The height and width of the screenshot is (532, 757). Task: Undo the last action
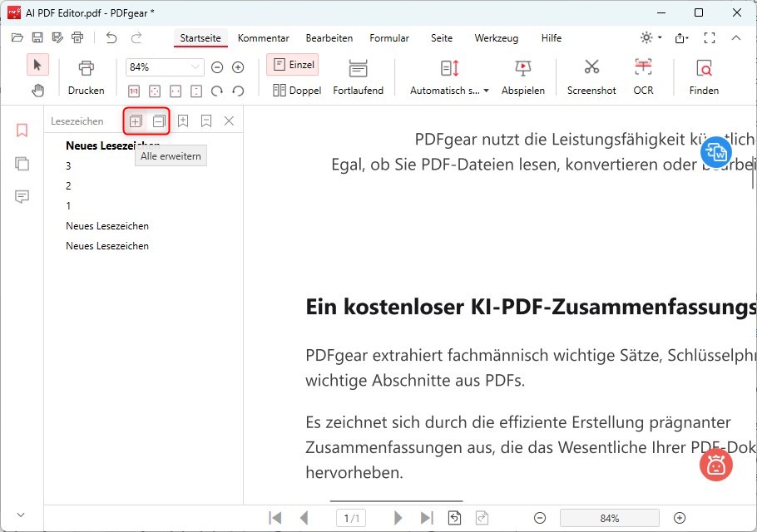[111, 37]
